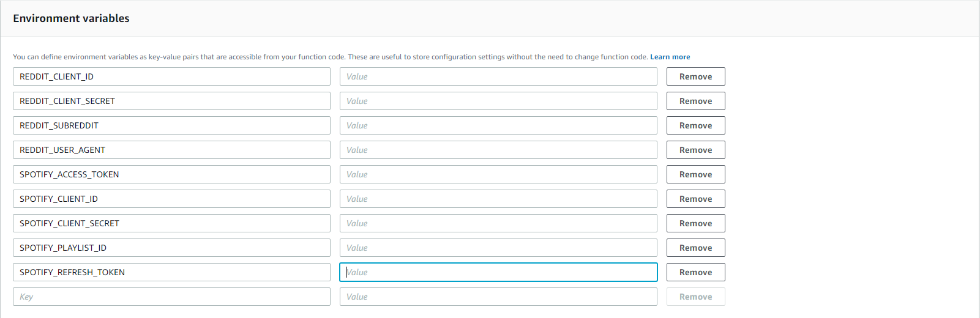Remove the SPOTIFY_CLIENT_ID variable
980x318 pixels.
(695, 199)
